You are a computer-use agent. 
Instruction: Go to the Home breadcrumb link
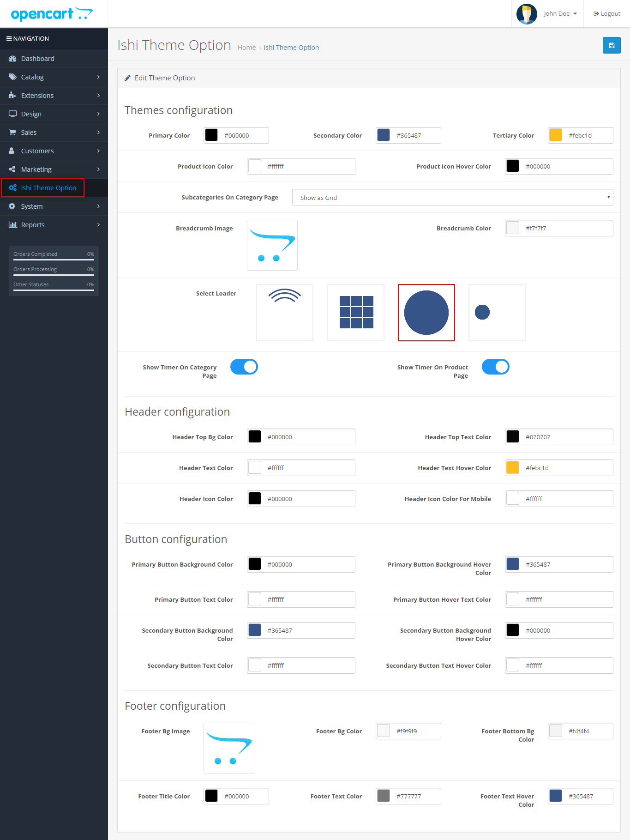(x=246, y=48)
